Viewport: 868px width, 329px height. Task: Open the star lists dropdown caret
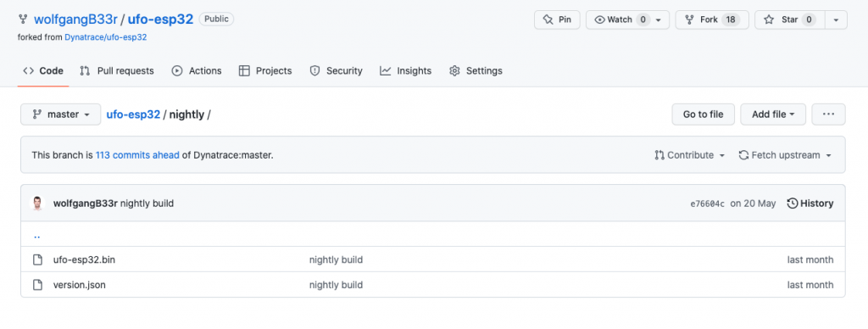click(836, 20)
